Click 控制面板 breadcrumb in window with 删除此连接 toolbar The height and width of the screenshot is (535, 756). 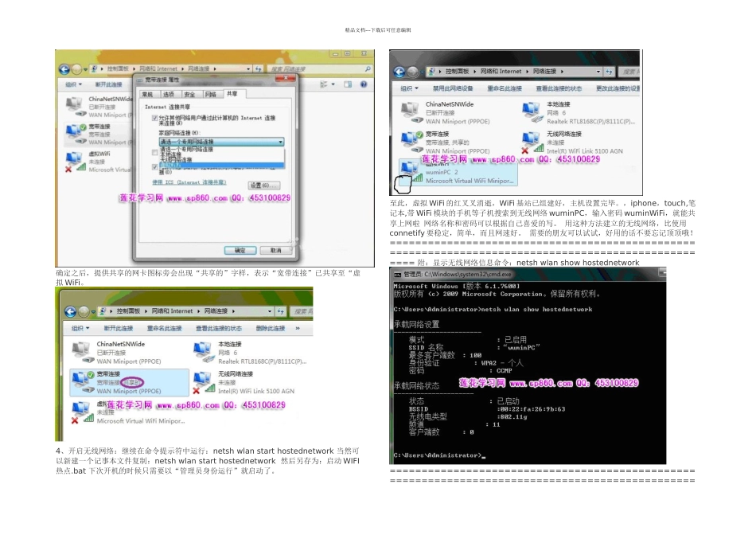[x=128, y=311]
